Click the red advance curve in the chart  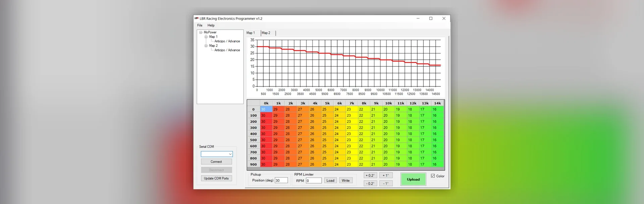[349, 56]
